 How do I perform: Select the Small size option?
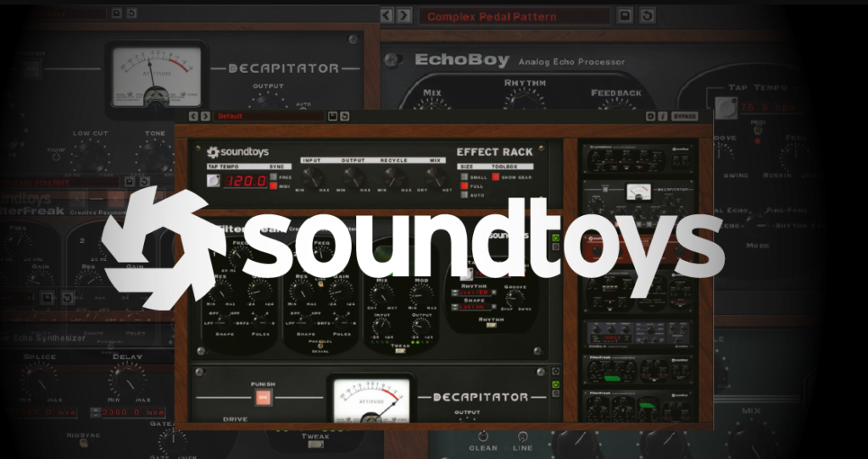[464, 176]
